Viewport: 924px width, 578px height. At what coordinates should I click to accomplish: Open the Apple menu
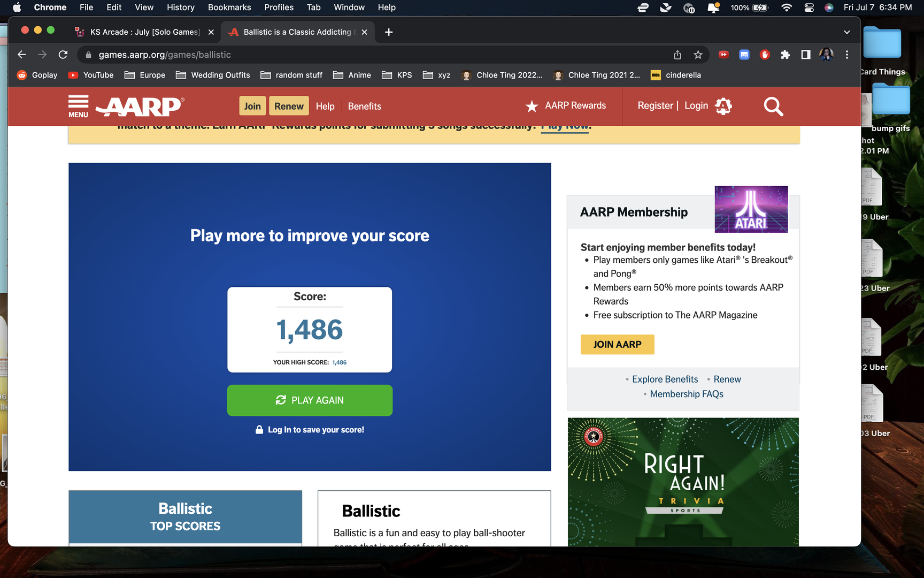pyautogui.click(x=17, y=7)
